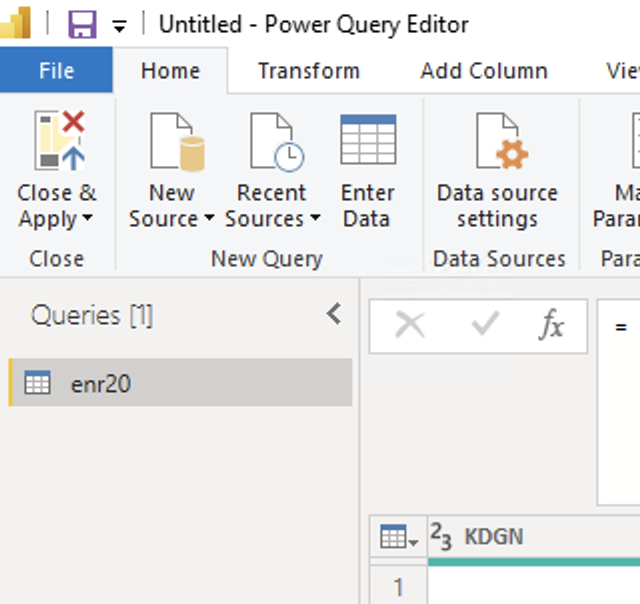Screen dimensions: 640x604
Task: Click the Recent Sources icon
Action: [277, 141]
